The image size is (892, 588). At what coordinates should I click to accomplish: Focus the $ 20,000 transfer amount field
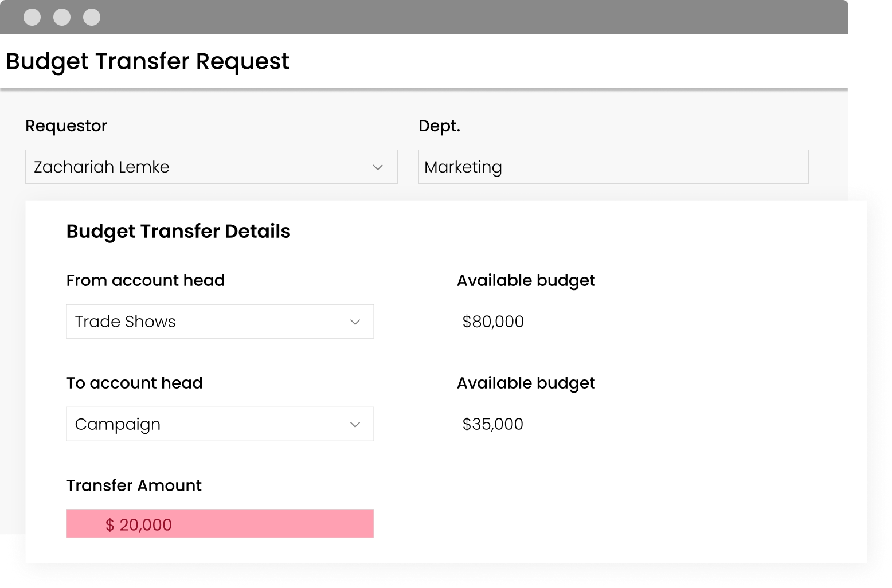click(x=220, y=524)
